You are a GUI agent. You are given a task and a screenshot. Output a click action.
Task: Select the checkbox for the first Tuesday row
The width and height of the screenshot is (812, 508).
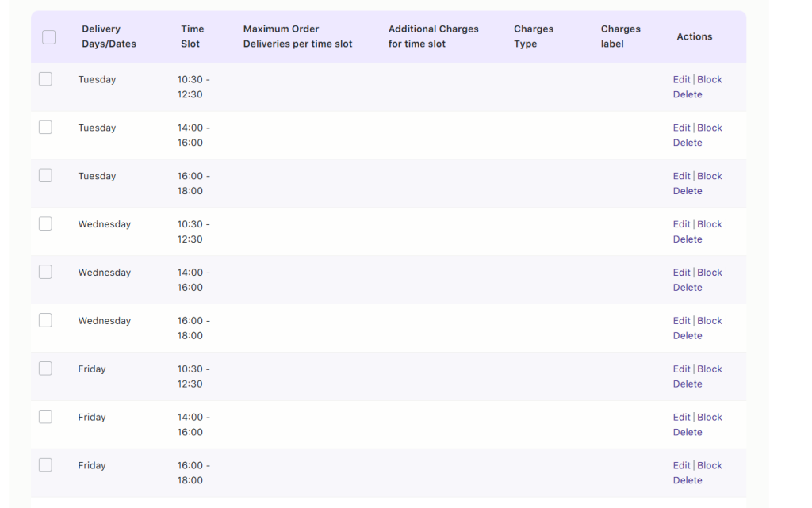pos(45,78)
